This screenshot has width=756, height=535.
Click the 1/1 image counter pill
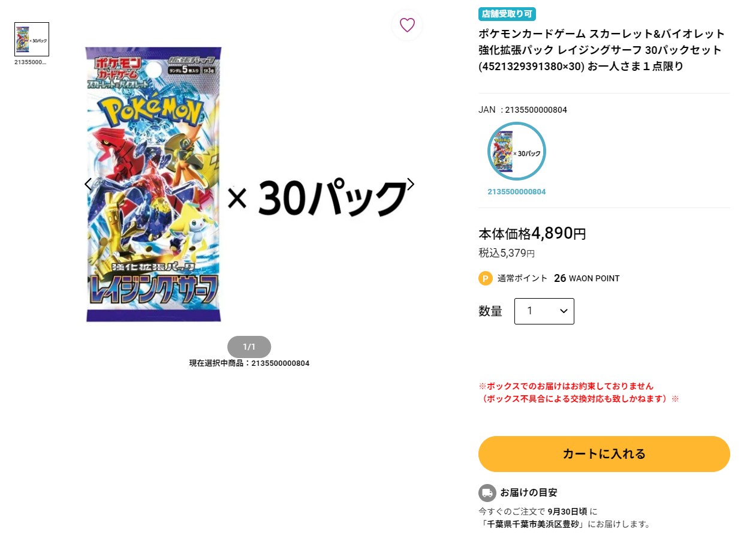click(x=249, y=347)
